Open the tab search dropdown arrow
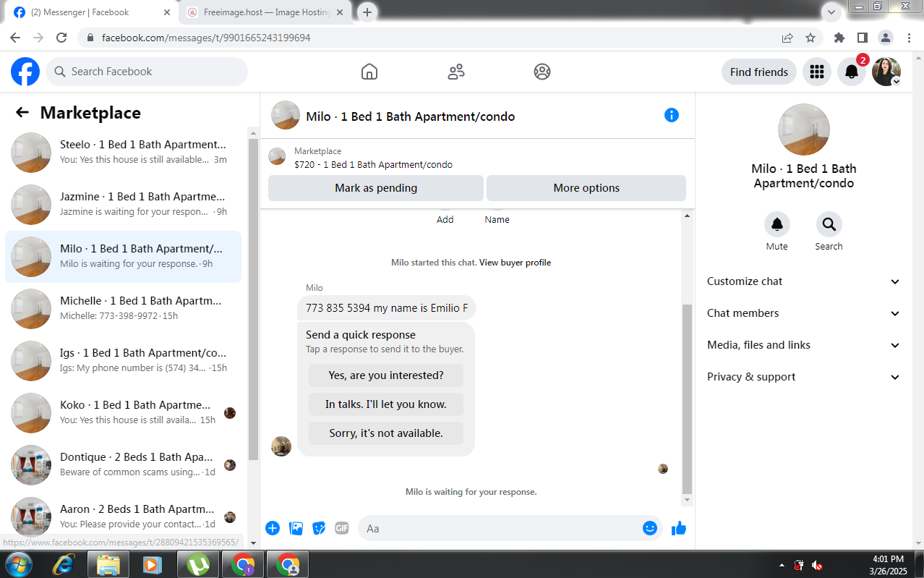The width and height of the screenshot is (924, 578). point(831,12)
